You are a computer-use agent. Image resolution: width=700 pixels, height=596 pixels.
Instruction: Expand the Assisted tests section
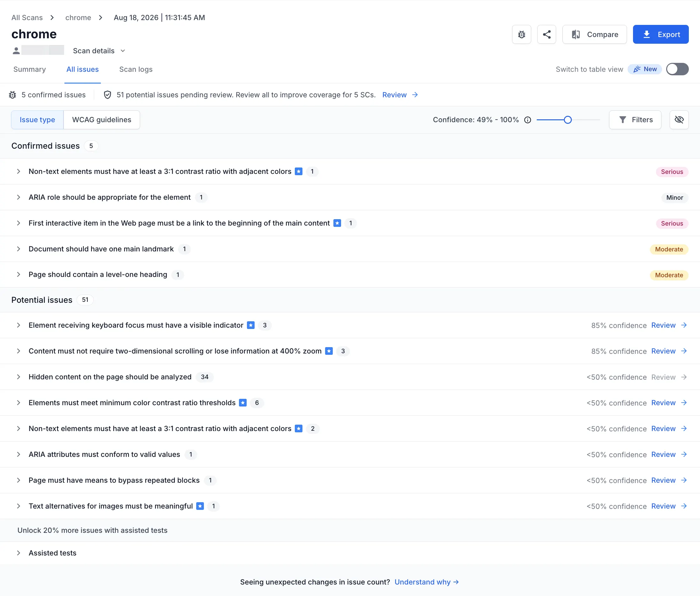point(19,553)
